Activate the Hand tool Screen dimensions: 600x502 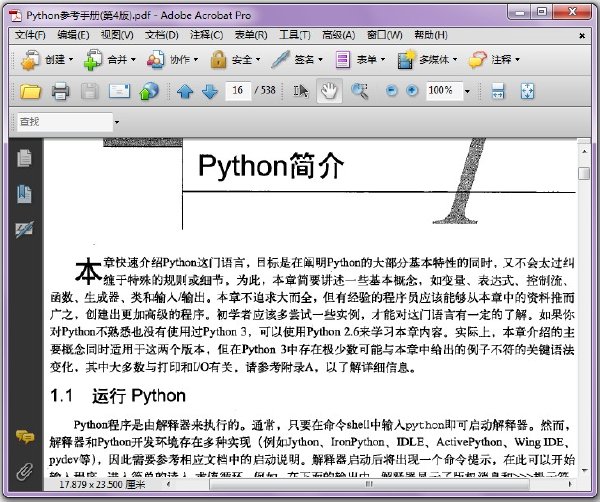click(329, 91)
